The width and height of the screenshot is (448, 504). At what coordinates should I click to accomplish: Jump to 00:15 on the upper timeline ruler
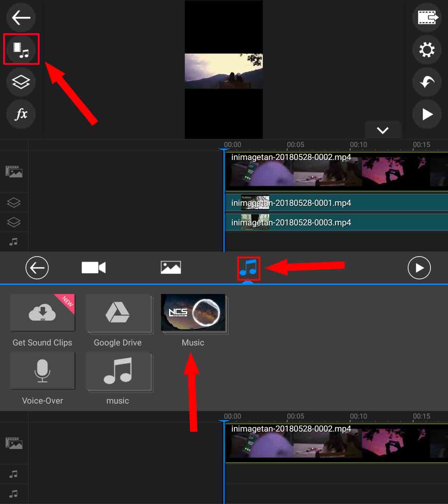[x=421, y=145]
